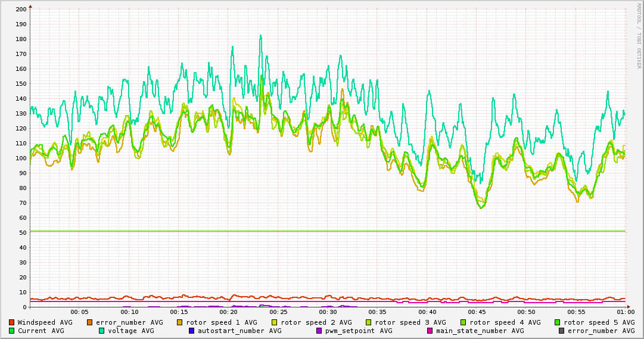This screenshot has height=339, width=644.
Task: Select the rotor speed 1 AVG swatch
Action: coord(180,322)
